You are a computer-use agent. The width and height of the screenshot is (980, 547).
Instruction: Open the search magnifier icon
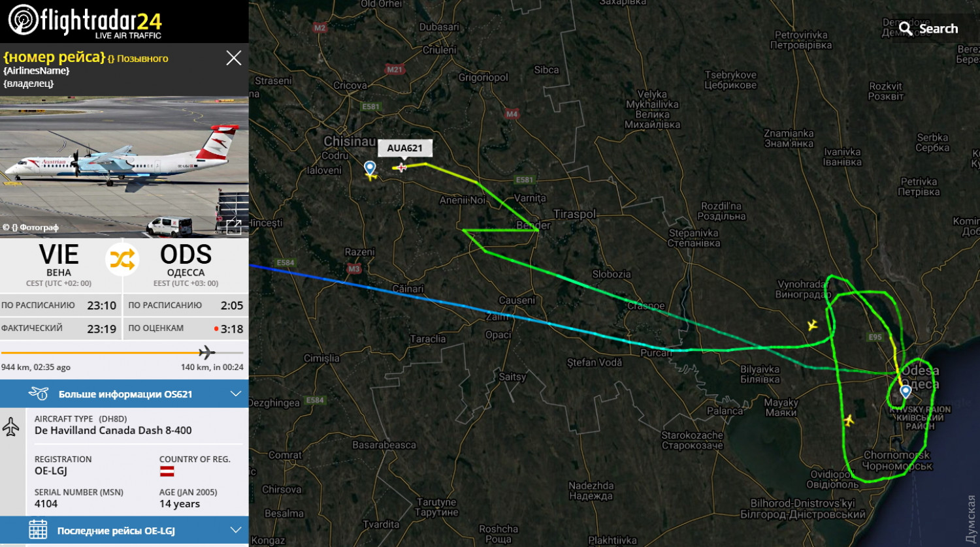click(906, 29)
